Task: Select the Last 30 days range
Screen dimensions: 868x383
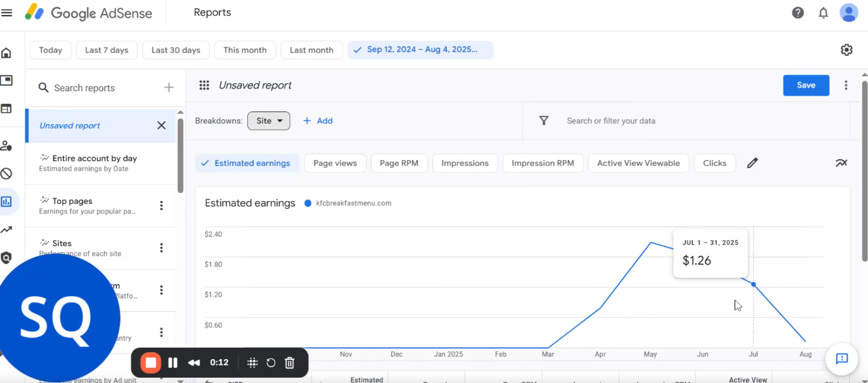Action: tap(176, 50)
